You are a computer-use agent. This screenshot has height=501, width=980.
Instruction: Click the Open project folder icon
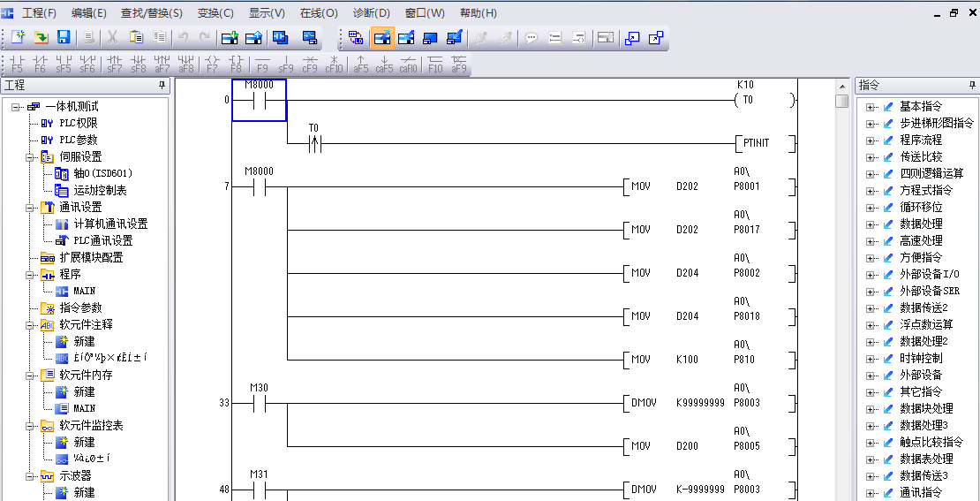41,37
